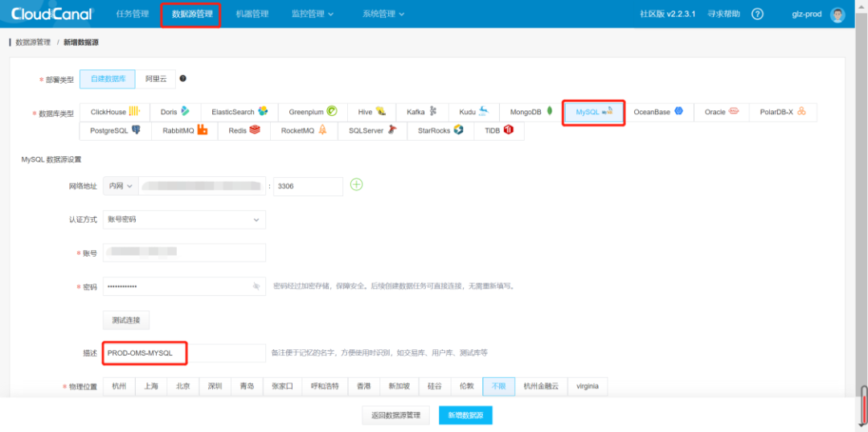Set physical location to 香港
Screen dimensions: 868x432
pos(363,387)
